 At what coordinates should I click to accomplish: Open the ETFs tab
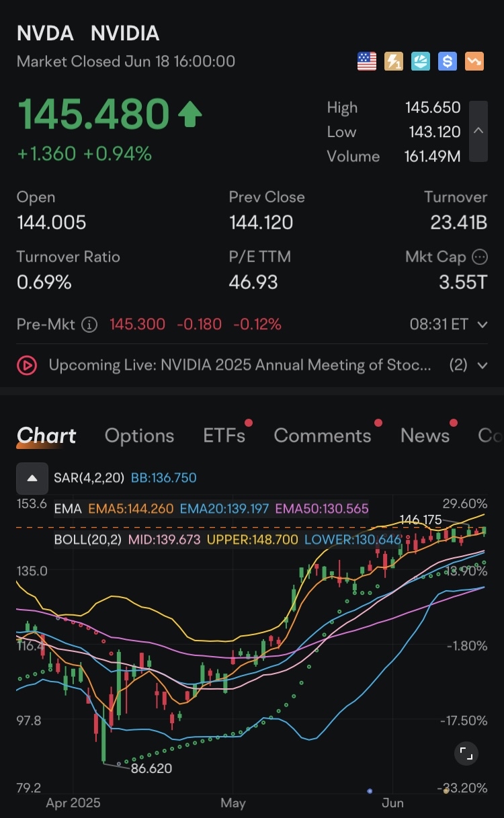(224, 436)
